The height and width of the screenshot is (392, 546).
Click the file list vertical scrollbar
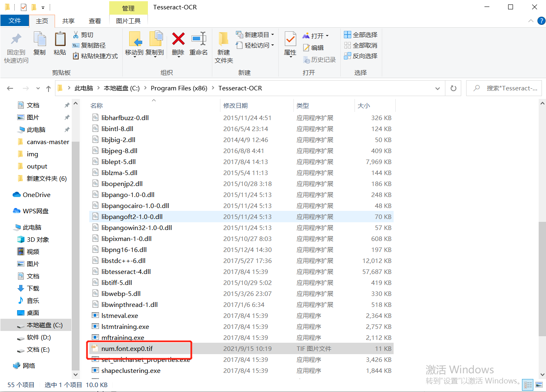(542, 279)
